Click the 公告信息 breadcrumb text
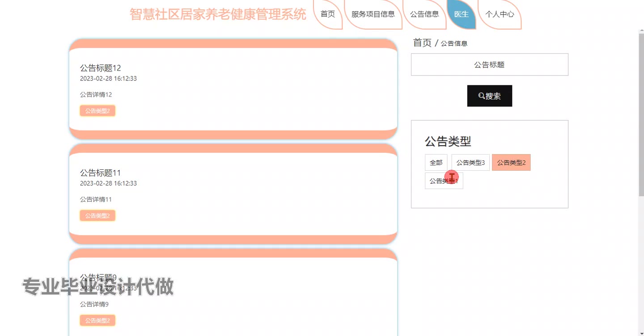Image resolution: width=644 pixels, height=336 pixels. pos(454,43)
